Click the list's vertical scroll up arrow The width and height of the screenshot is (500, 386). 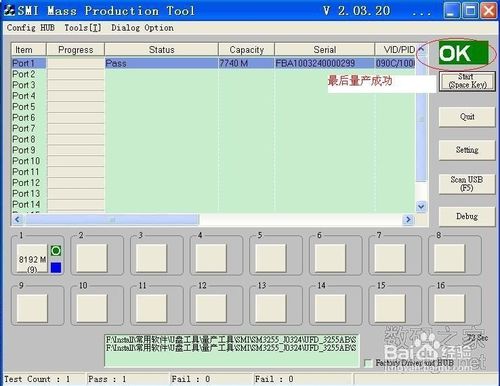tap(421, 49)
